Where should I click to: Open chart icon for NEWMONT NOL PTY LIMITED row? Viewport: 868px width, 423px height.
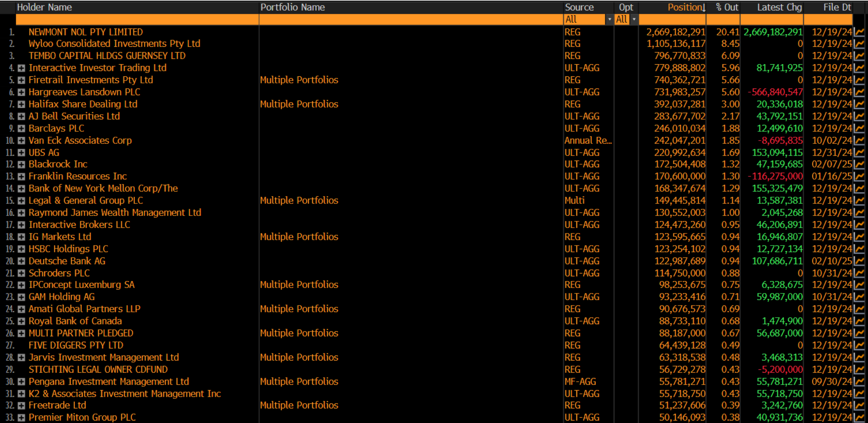[859, 32]
